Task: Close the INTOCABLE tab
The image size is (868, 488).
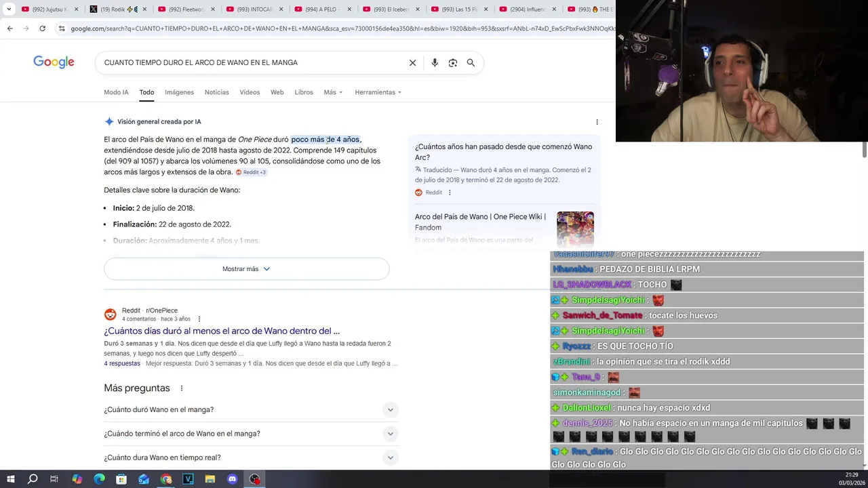Action: click(281, 9)
